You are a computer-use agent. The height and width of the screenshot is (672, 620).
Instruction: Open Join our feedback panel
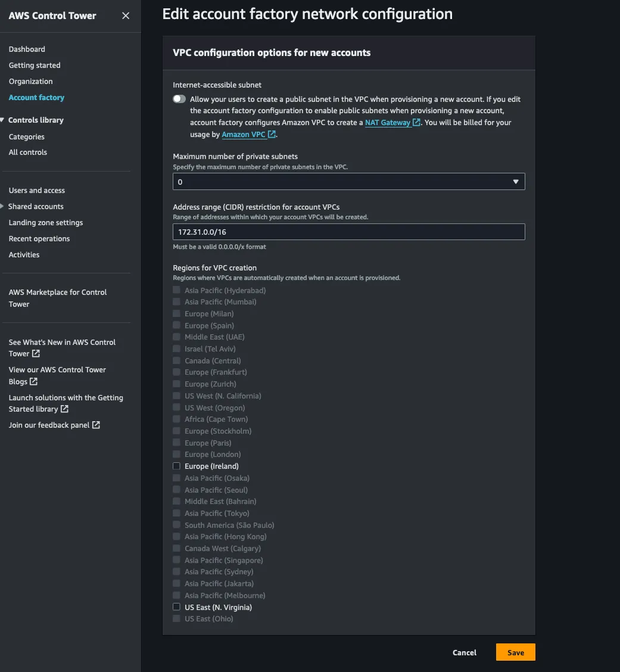click(x=49, y=425)
